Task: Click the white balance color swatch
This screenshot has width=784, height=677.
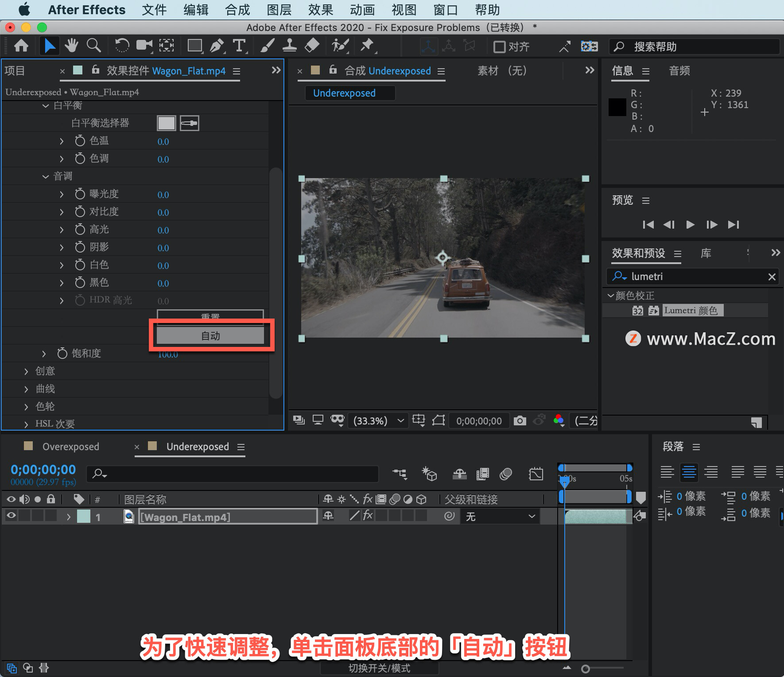Action: click(167, 123)
